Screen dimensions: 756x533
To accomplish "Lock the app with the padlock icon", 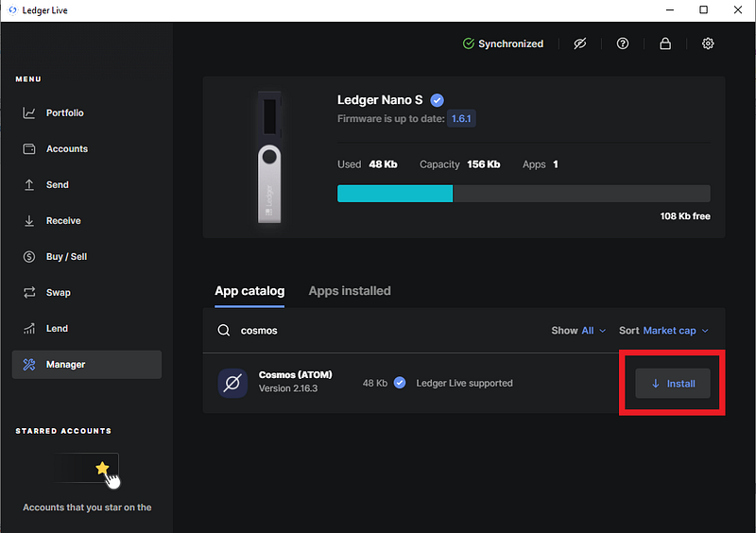I will point(665,43).
